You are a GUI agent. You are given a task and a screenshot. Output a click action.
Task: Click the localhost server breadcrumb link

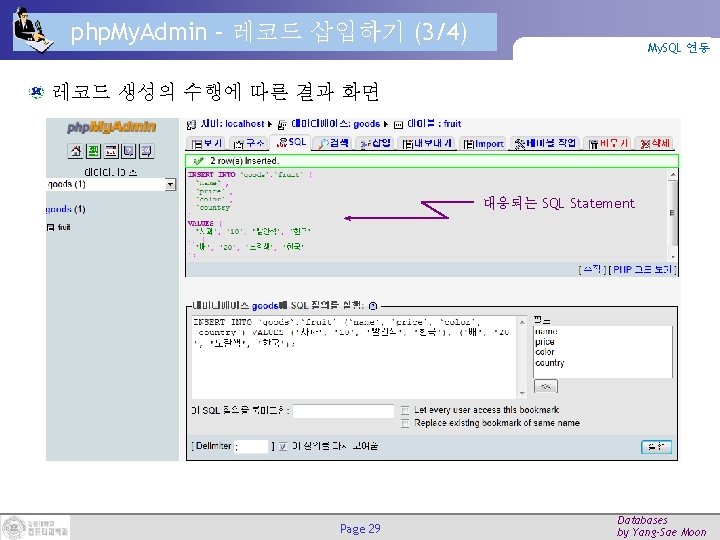point(245,124)
